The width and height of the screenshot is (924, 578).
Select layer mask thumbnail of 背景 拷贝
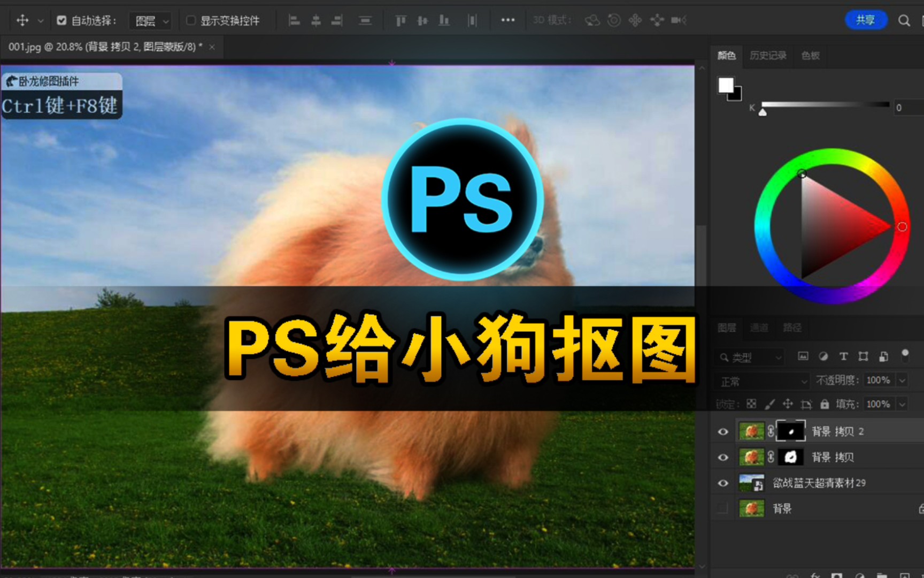pos(791,457)
